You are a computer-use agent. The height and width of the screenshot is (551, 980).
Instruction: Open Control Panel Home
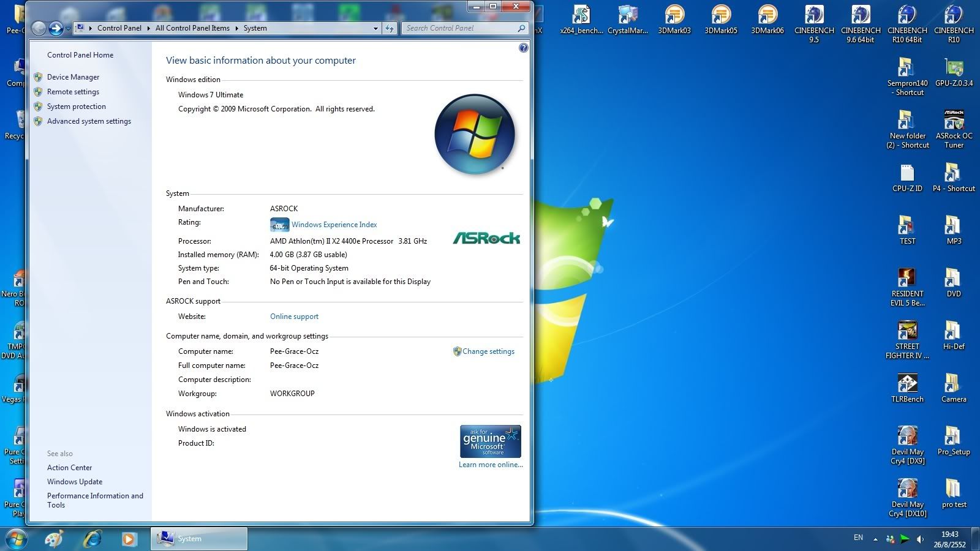click(80, 55)
